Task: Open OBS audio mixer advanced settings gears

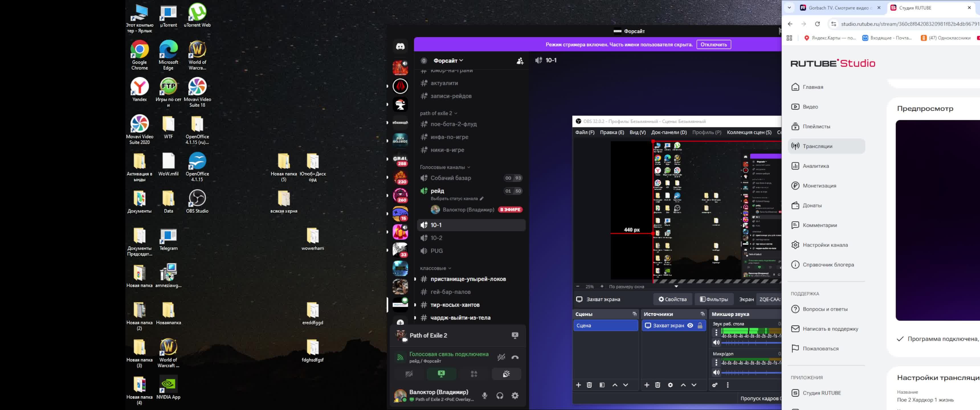Action: [715, 385]
